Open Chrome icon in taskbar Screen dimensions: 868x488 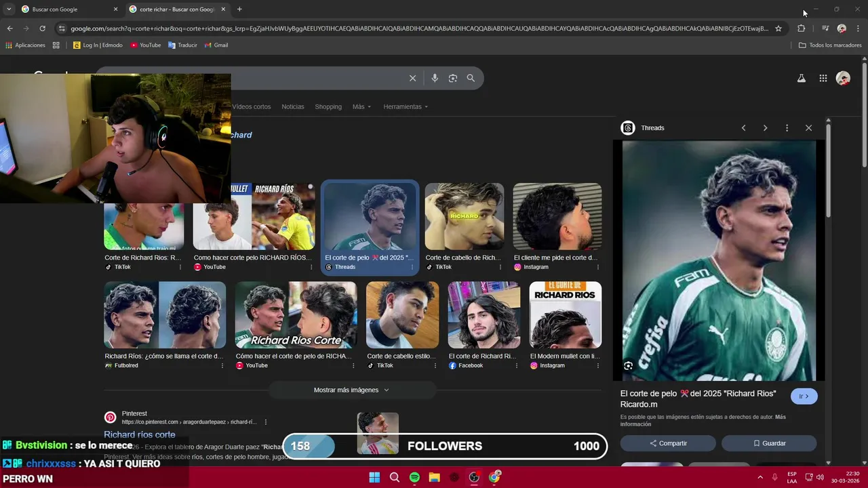click(x=494, y=477)
